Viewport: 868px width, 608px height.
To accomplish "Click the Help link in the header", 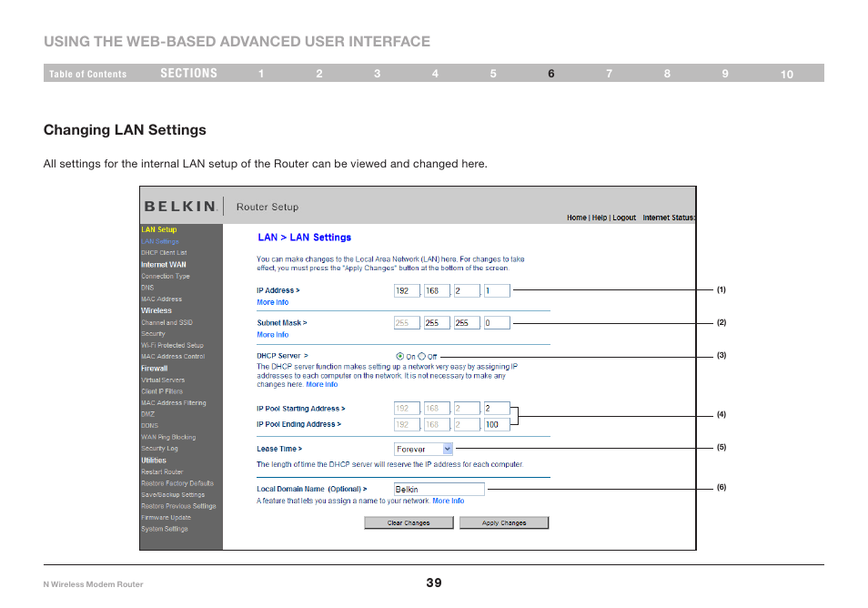I will (600, 218).
